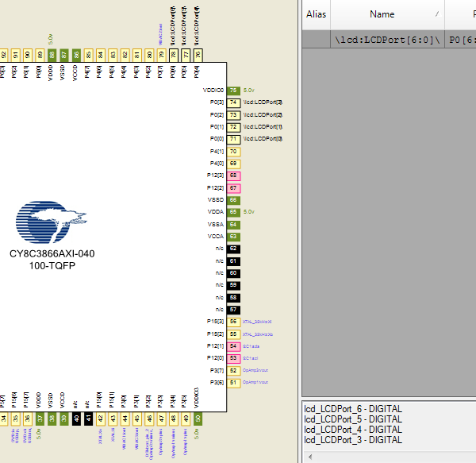476x463 pixels.
Task: Select bottom green pin 37 VDDD
Action: [x=40, y=419]
